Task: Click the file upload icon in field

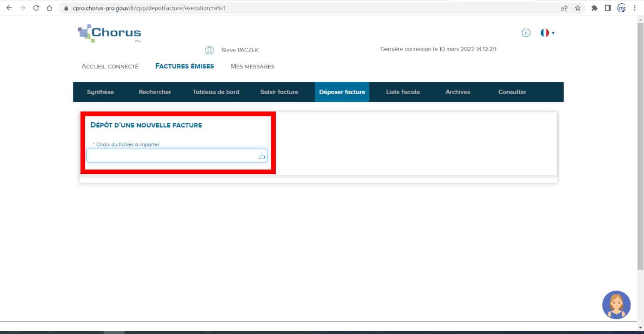Action: click(262, 156)
